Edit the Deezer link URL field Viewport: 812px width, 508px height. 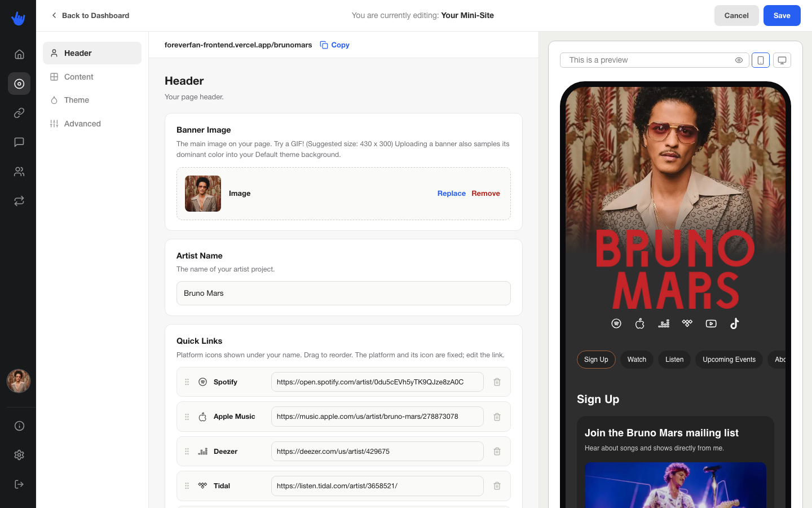pos(377,452)
